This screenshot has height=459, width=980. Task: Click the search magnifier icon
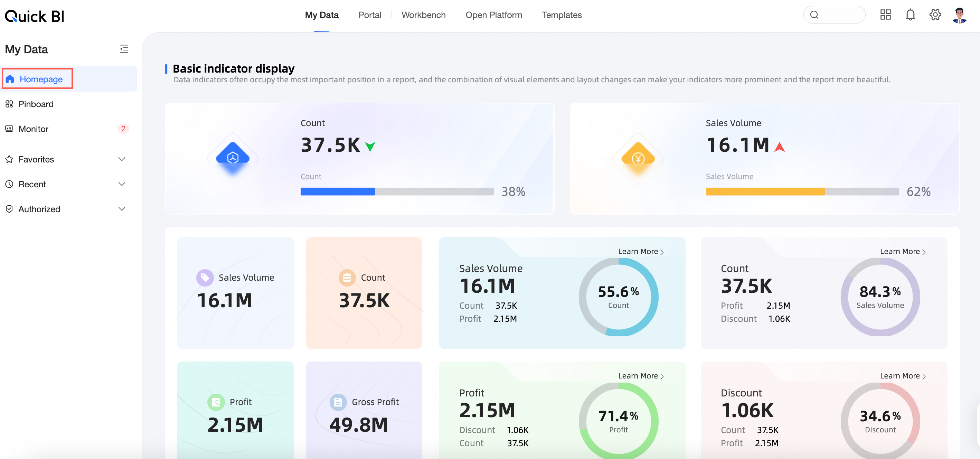click(814, 15)
